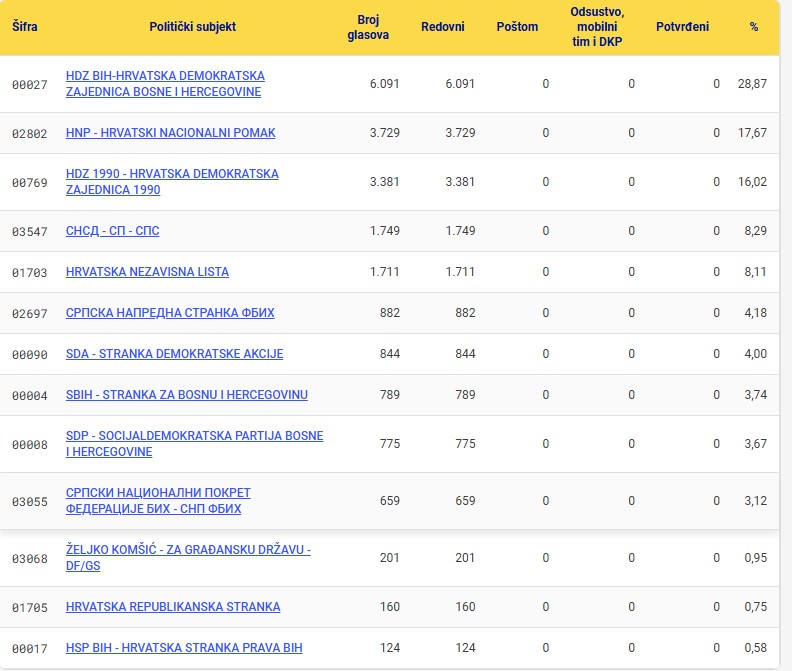This screenshot has width=792, height=671.
Task: Click SDA - STRANKA DEMOKRATSKE AKCIJE link
Action: [174, 354]
